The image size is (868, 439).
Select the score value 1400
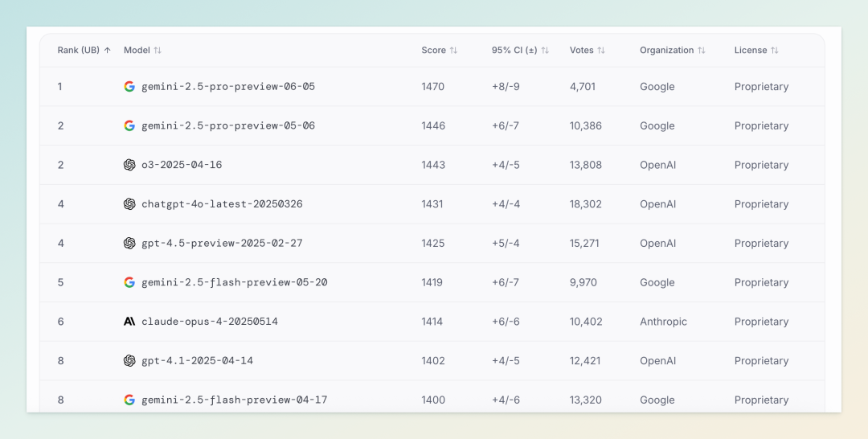[x=433, y=400]
